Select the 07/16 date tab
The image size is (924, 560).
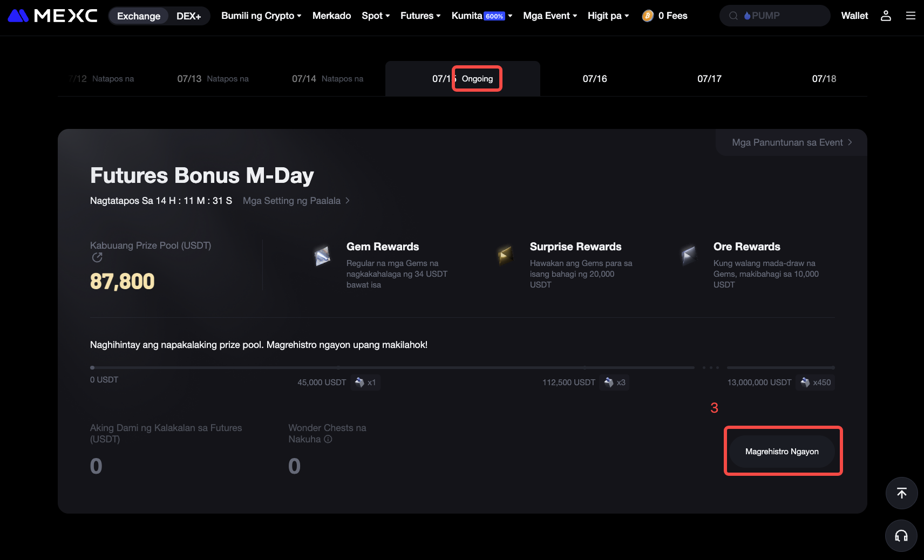pos(595,79)
